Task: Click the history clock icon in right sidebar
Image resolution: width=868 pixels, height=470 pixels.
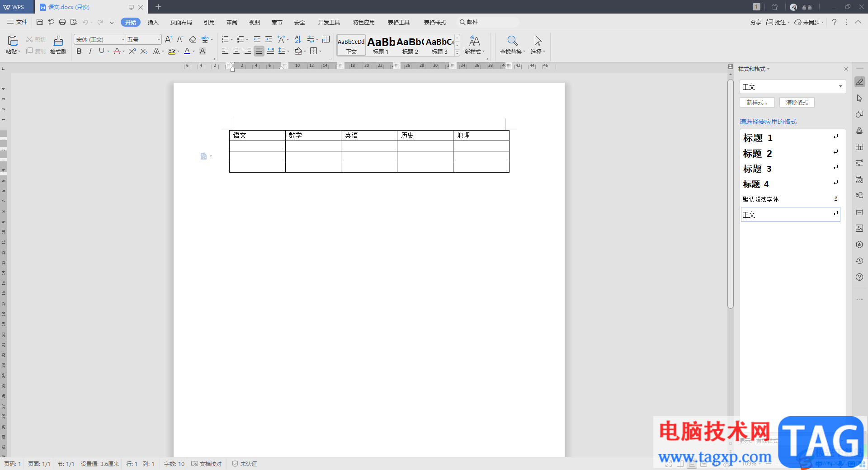Action: tap(859, 261)
